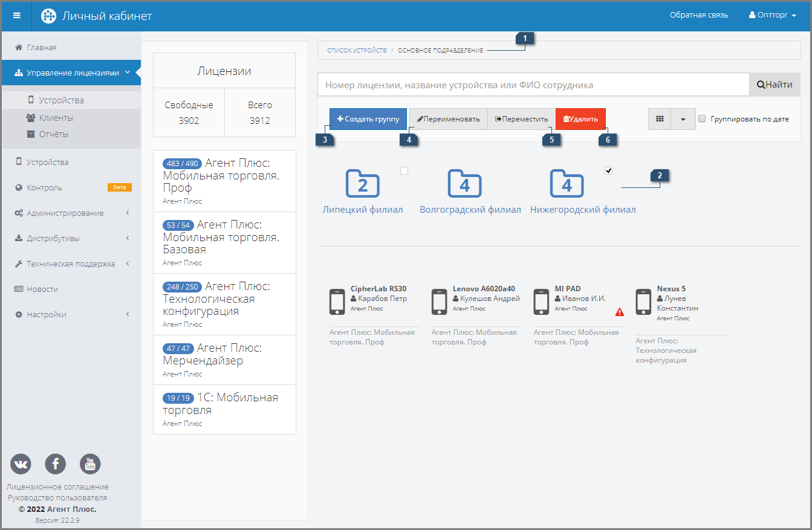The image size is (812, 530).
Task: Click the Главная home icon
Action: coord(19,47)
